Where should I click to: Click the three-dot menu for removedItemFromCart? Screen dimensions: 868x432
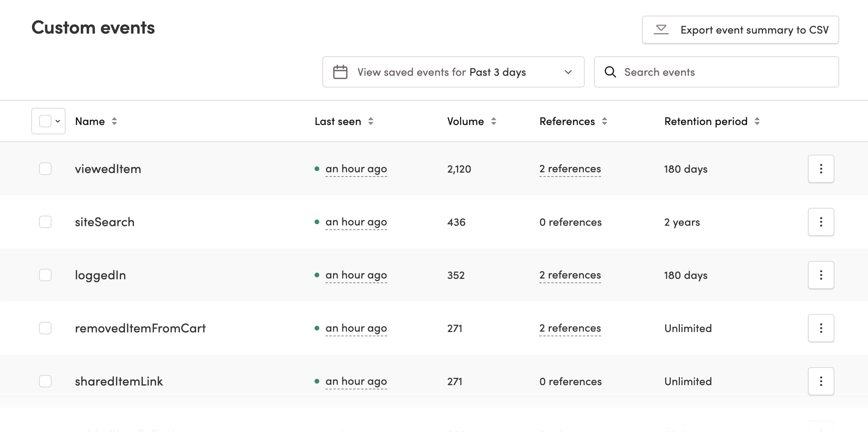point(822,328)
